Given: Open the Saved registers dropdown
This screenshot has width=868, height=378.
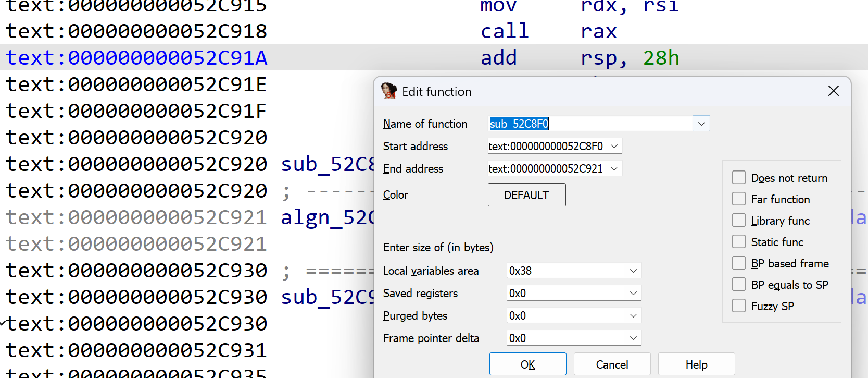Looking at the screenshot, I should 633,293.
